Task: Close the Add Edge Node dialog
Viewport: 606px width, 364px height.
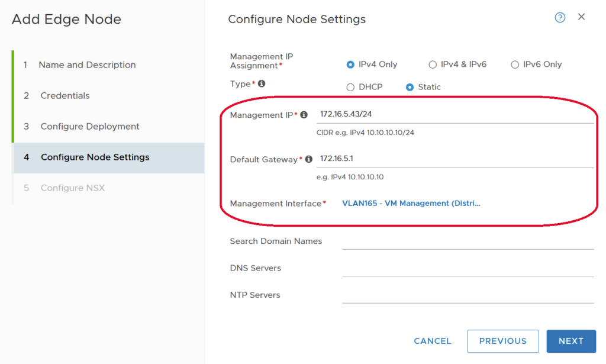Action: click(581, 17)
